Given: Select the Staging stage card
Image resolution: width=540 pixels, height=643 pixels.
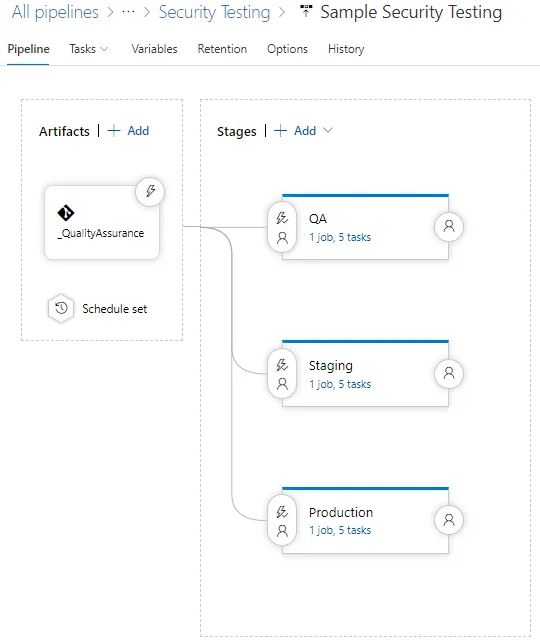Looking at the screenshot, I should click(365, 374).
